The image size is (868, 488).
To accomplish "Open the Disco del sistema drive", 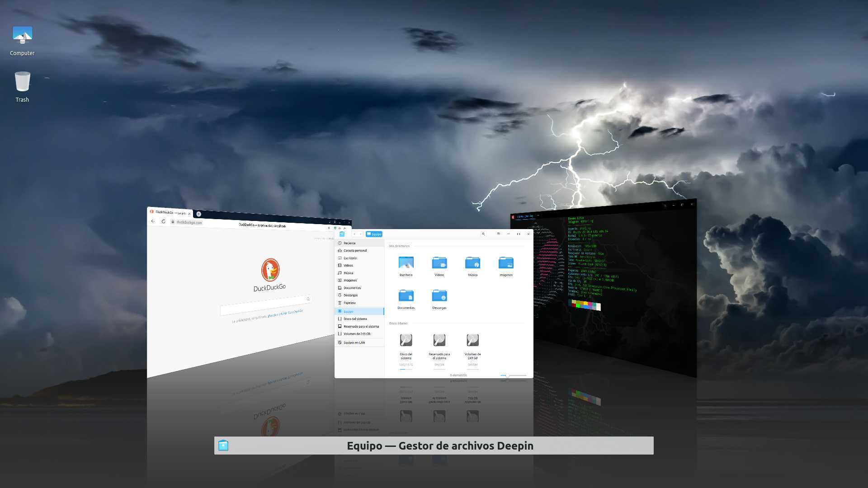I will 406,340.
